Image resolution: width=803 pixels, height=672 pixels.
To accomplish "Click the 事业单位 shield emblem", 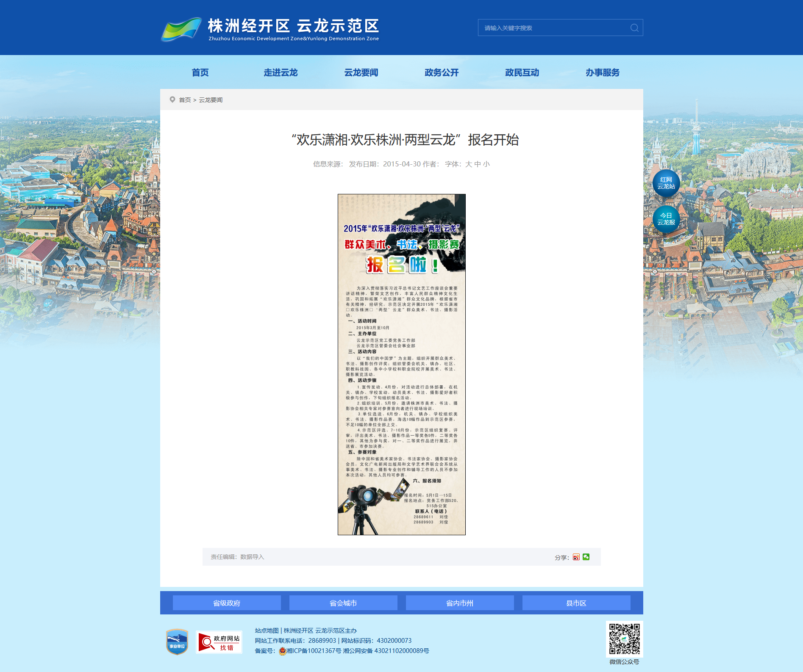I will (177, 642).
